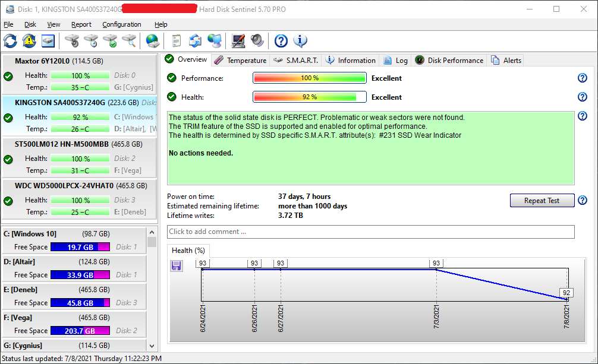Click the globe with monitor network icon

coord(215,41)
